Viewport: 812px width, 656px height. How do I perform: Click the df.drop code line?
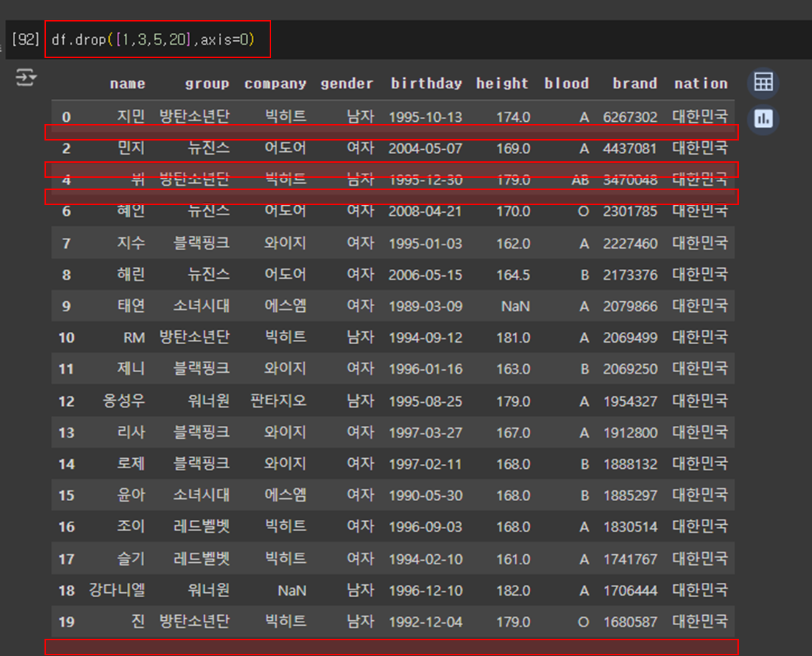point(153,39)
